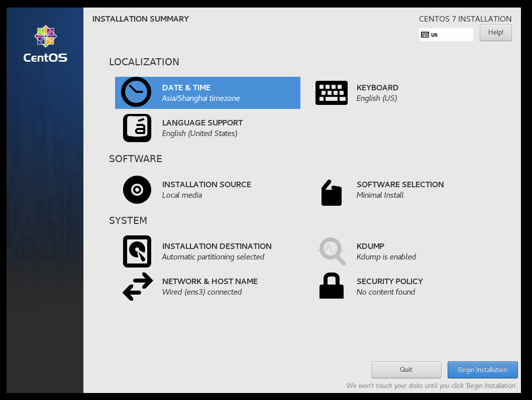Screen dimensions: 532x400
Task: Click the SYSTEM section heading
Action: 128,220
